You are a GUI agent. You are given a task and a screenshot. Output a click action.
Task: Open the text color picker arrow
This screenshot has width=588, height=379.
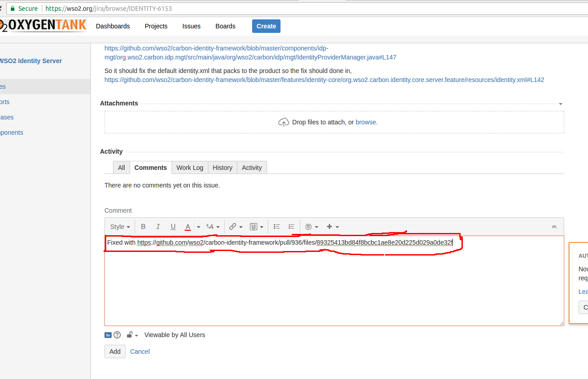(198, 227)
